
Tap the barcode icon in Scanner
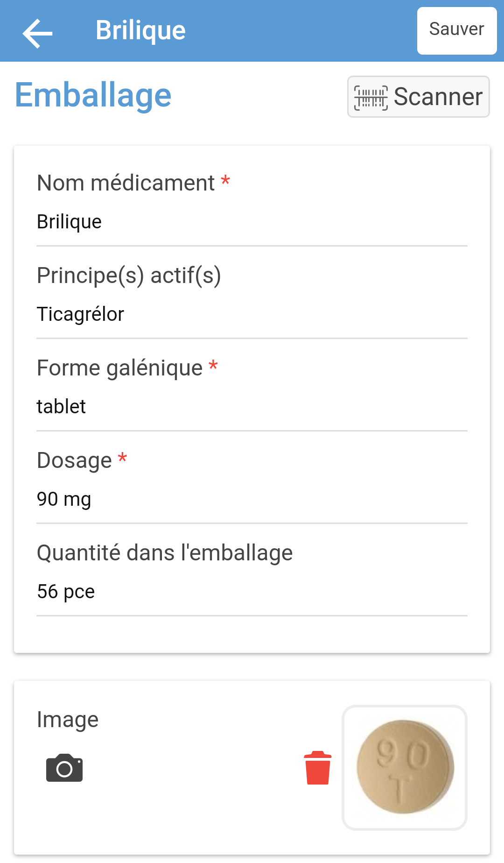(371, 98)
